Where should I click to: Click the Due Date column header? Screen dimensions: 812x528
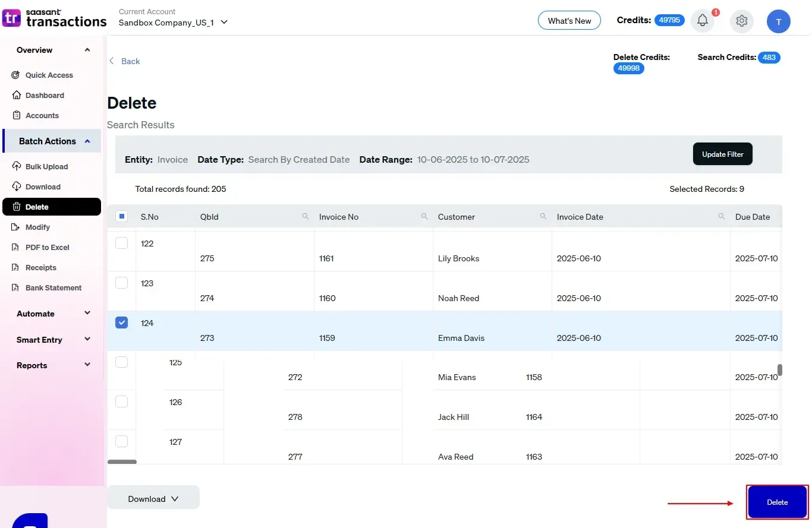click(x=753, y=217)
